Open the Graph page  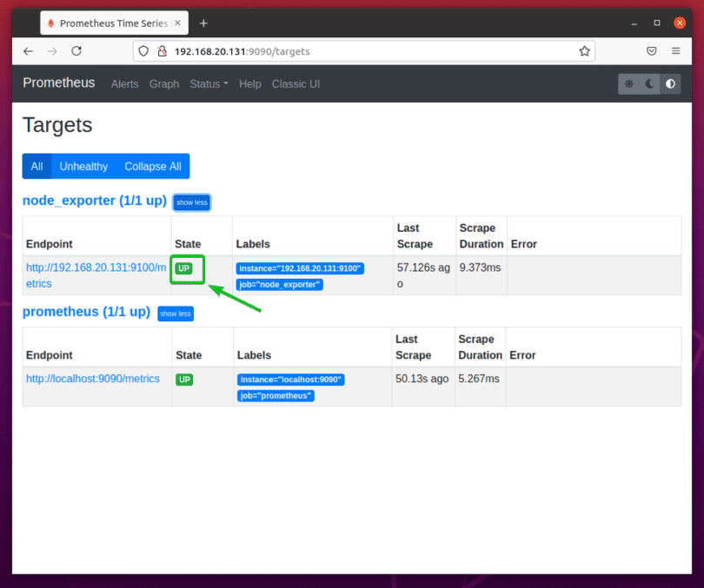tap(164, 84)
